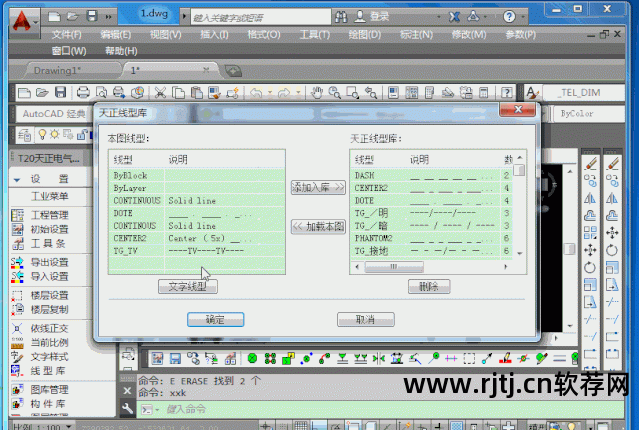Select PHANTOM2 row in library list
Screen dimensions: 639x430
[432, 238]
